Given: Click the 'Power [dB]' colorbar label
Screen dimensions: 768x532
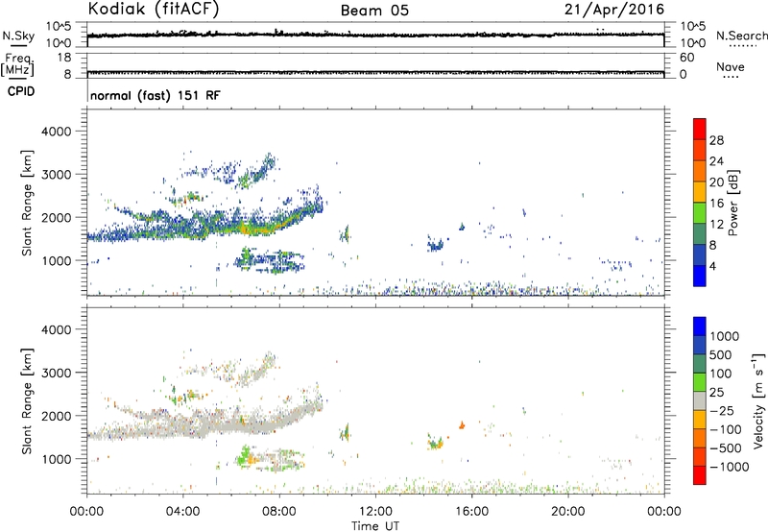Looking at the screenshot, I should point(733,203).
